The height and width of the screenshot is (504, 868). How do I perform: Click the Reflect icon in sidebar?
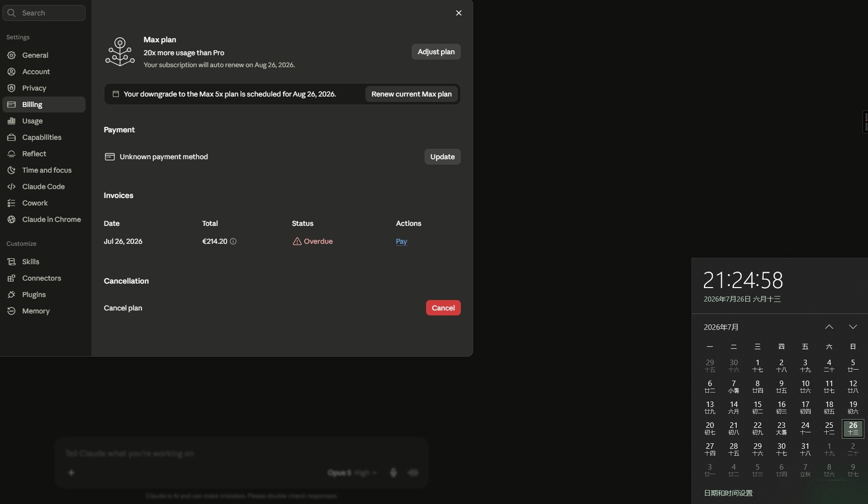[11, 154]
